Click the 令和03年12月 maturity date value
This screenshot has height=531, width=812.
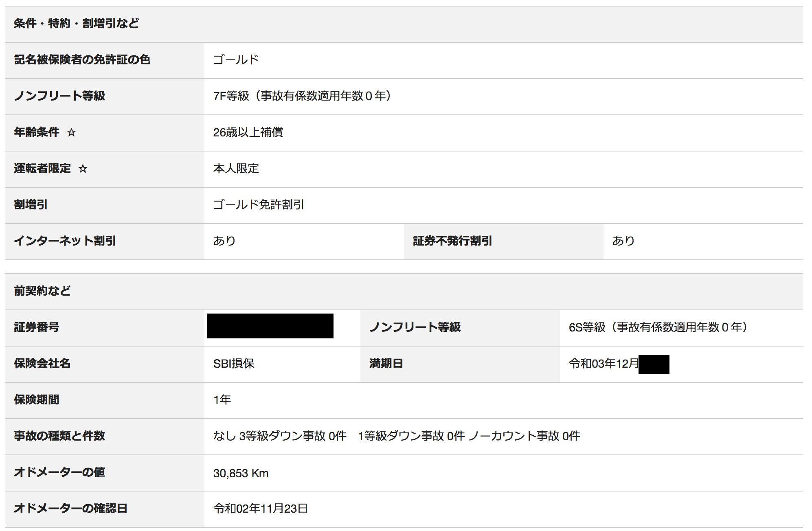pyautogui.click(x=604, y=364)
